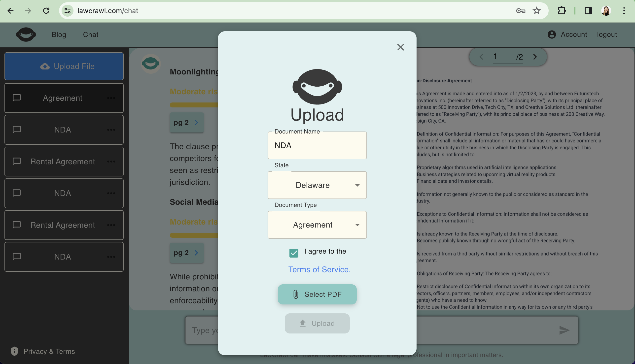The image size is (635, 364).
Task: Toggle the browser side panel button
Action: tap(588, 11)
